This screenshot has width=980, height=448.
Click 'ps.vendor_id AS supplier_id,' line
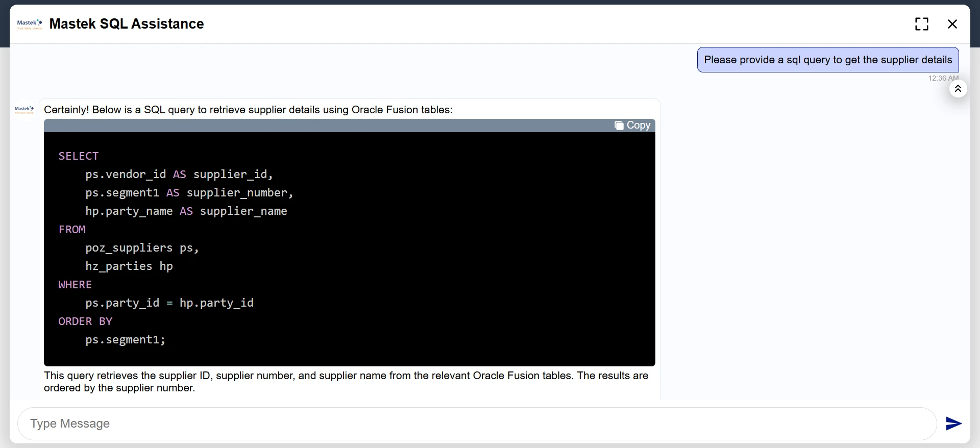[x=179, y=175]
